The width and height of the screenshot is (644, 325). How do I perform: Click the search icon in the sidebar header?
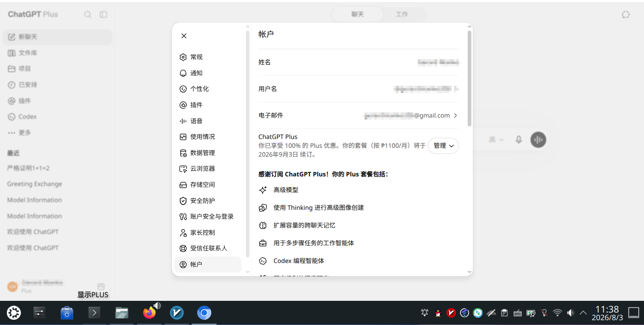[88, 14]
